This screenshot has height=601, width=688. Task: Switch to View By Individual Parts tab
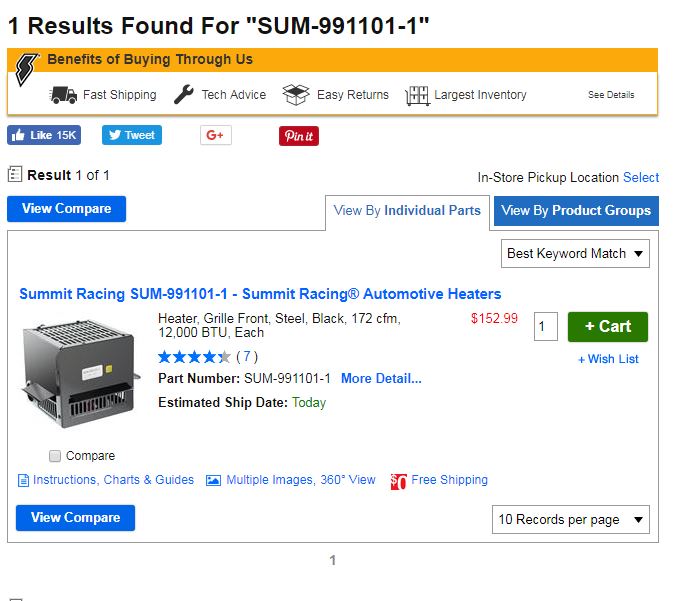click(x=407, y=211)
